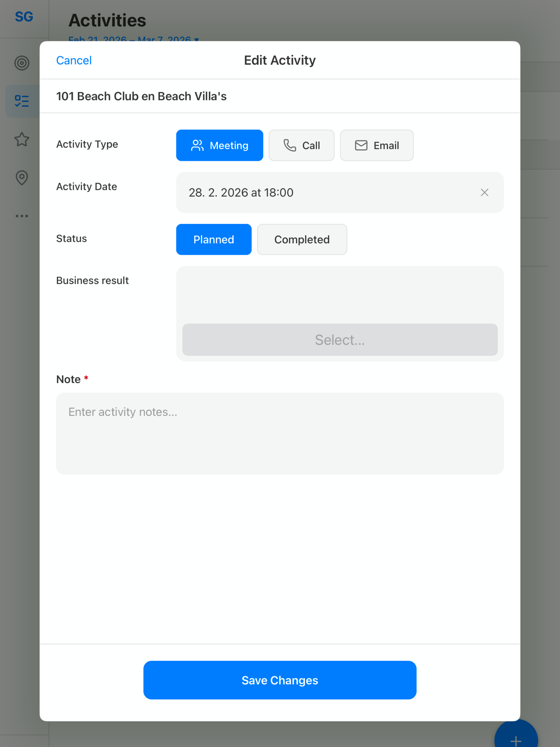
Task: Save Changes to the activity
Action: click(x=280, y=680)
